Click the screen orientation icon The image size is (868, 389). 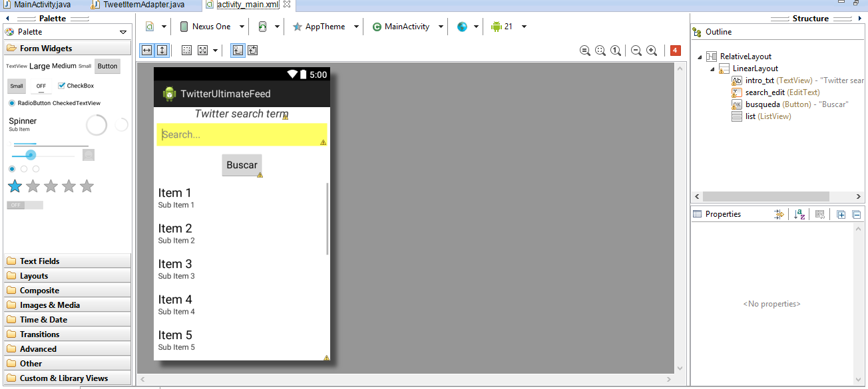click(262, 27)
